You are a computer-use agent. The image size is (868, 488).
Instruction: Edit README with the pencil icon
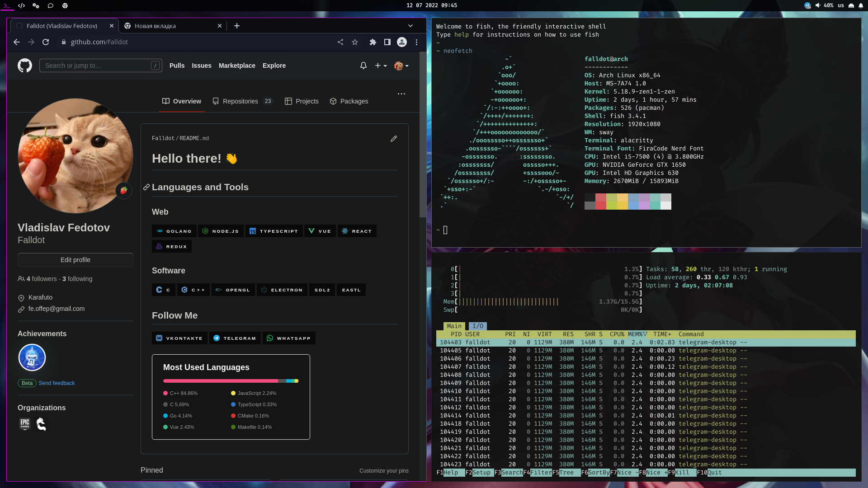pyautogui.click(x=394, y=139)
